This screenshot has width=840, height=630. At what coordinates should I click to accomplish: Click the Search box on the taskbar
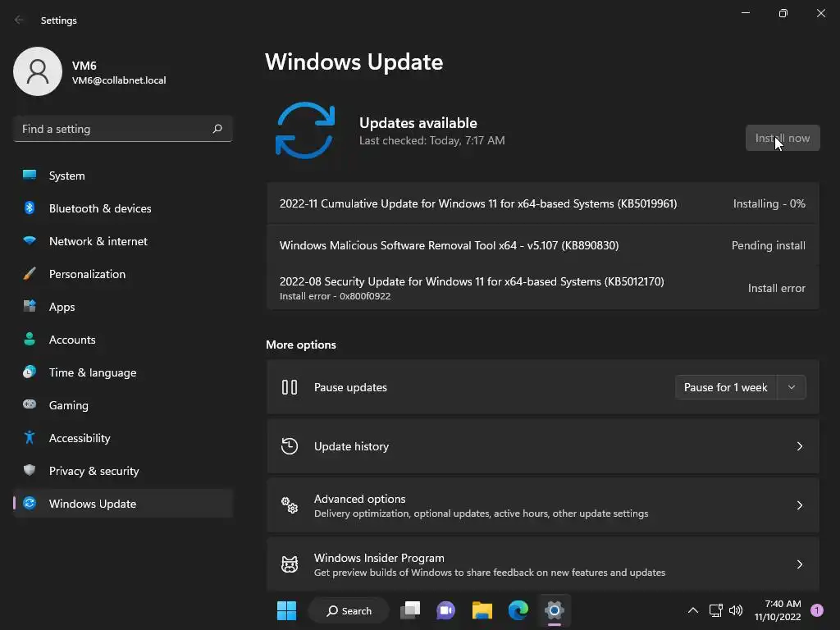[349, 610]
